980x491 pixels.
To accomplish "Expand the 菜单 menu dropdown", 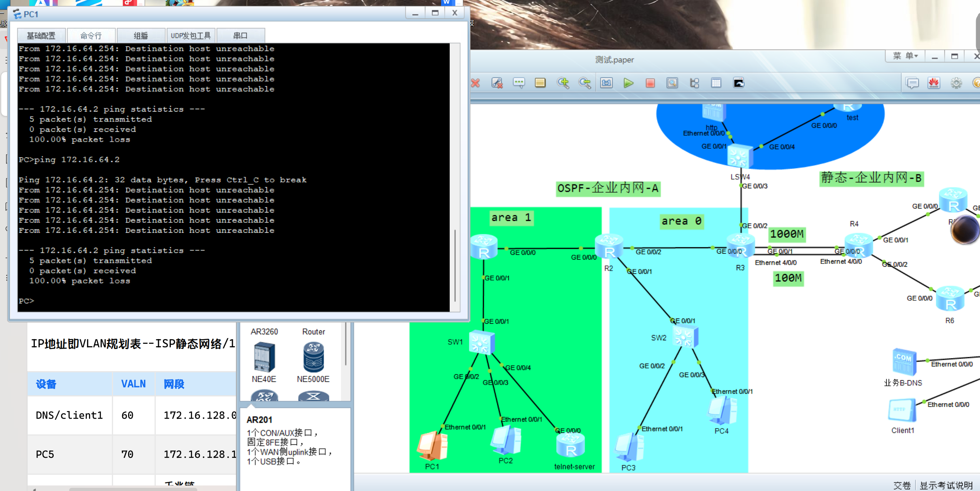I will click(905, 56).
